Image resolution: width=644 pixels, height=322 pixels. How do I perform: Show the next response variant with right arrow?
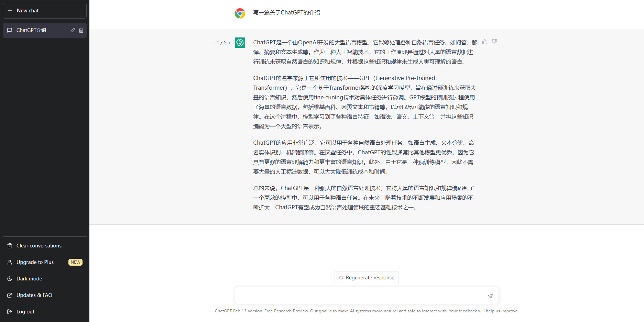click(x=229, y=43)
